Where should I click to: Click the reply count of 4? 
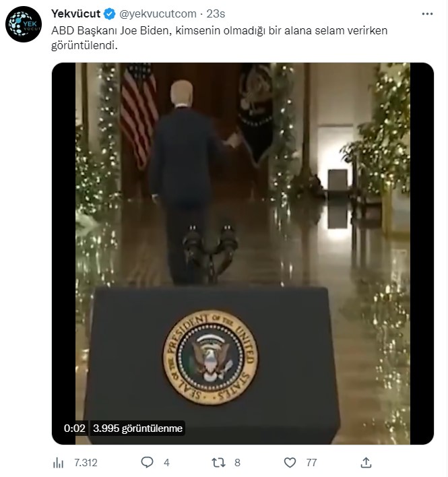[x=166, y=463]
